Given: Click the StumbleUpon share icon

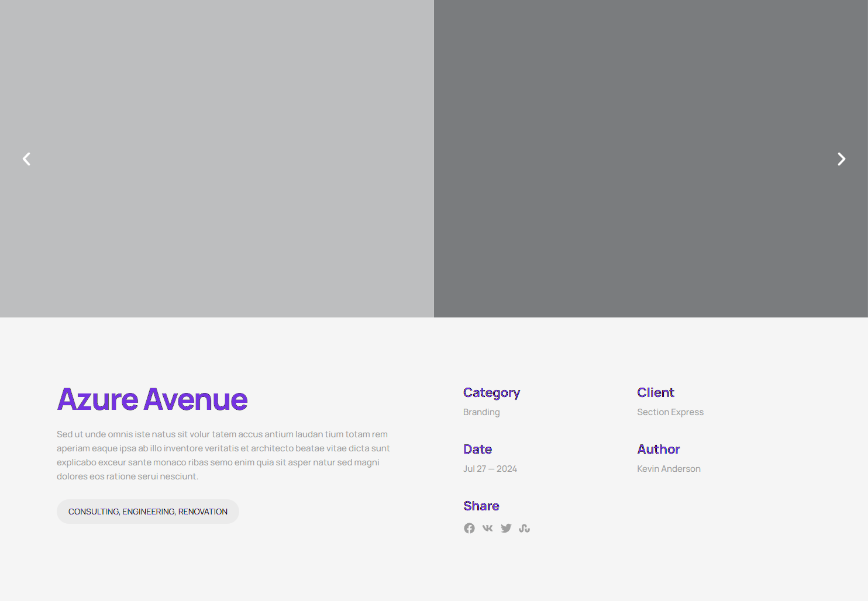Looking at the screenshot, I should click(x=524, y=529).
